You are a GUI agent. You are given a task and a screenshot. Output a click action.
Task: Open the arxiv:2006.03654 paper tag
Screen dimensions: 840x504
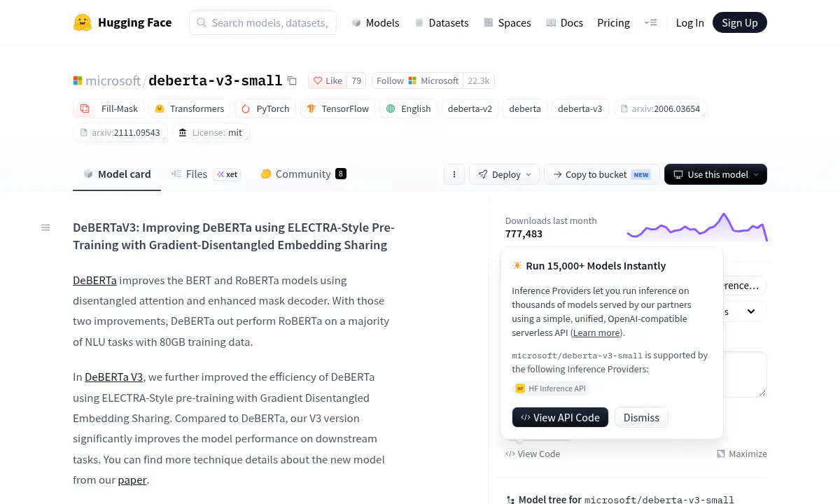(661, 108)
